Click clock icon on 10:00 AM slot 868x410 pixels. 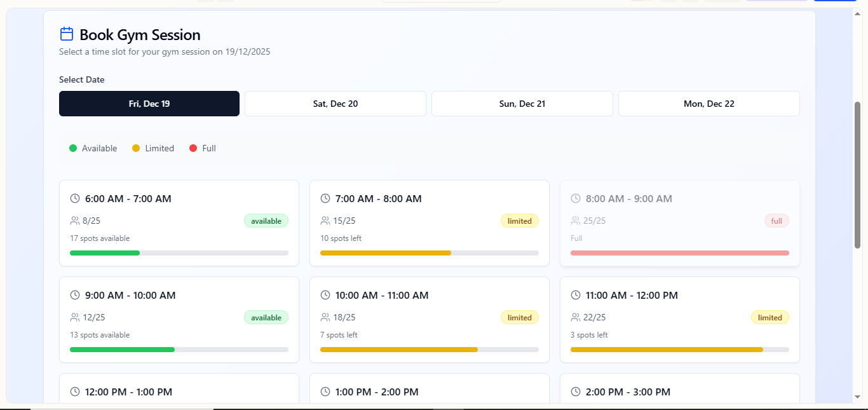(x=325, y=295)
